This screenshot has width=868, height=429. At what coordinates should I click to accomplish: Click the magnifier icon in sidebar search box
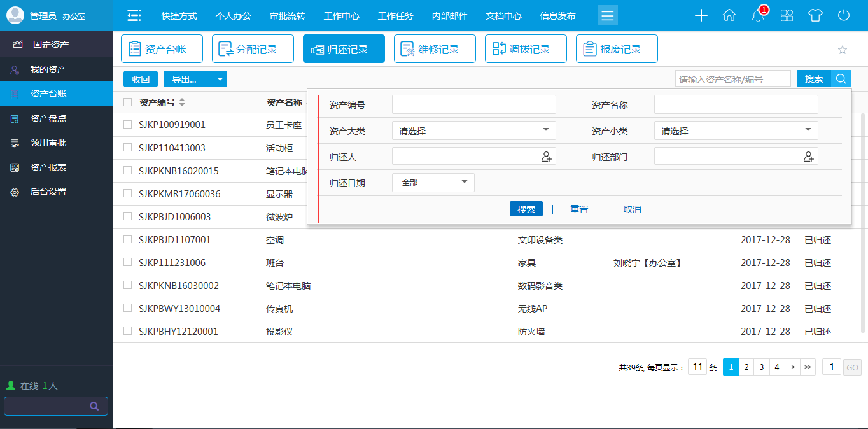pos(94,405)
